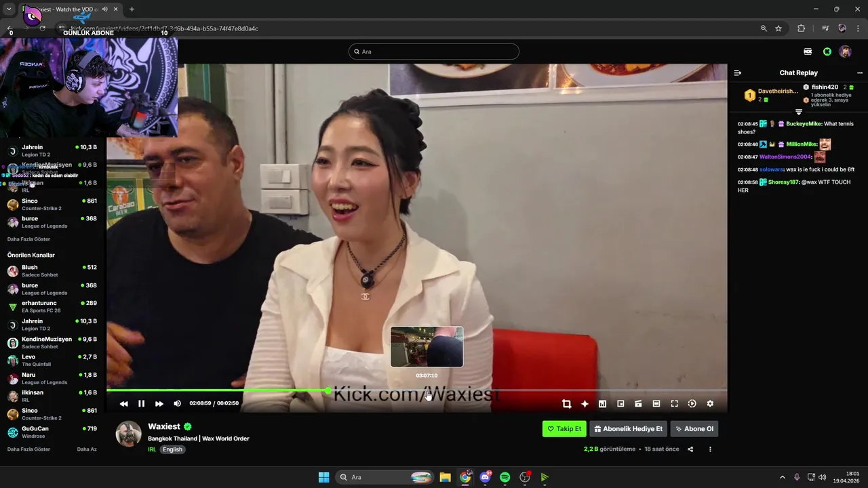This screenshot has width=868, height=488.
Task: Toggle theater mode icon in the player
Action: (638, 404)
